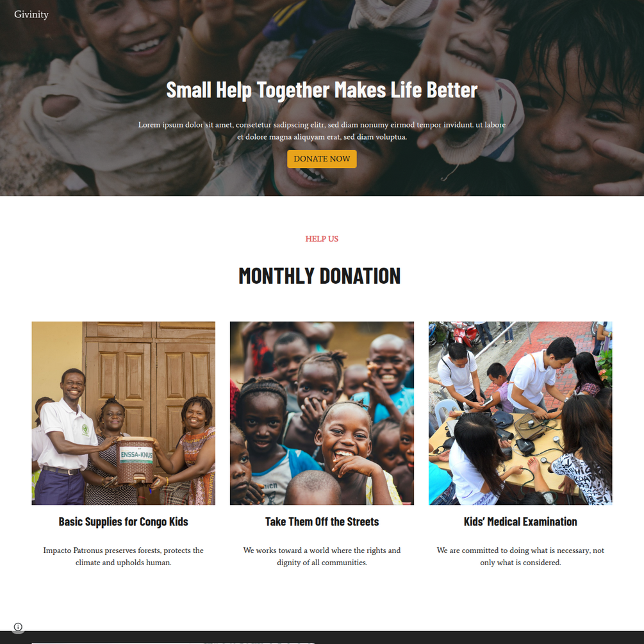The height and width of the screenshot is (644, 644).
Task: Click the Givinity site logo
Action: 31,14
